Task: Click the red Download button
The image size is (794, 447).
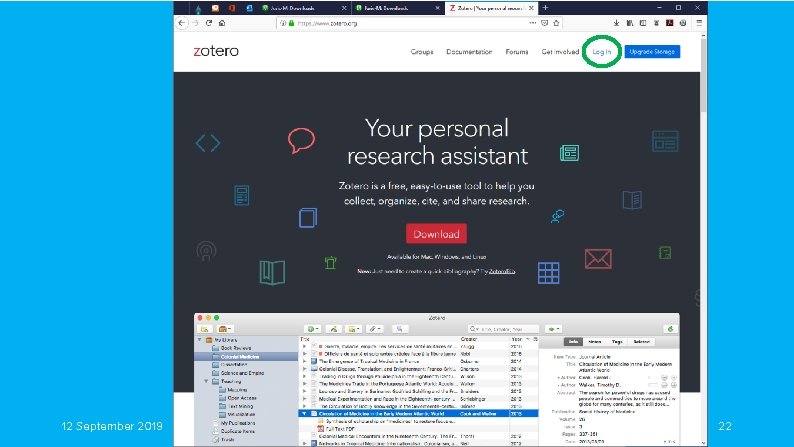Action: click(x=436, y=234)
